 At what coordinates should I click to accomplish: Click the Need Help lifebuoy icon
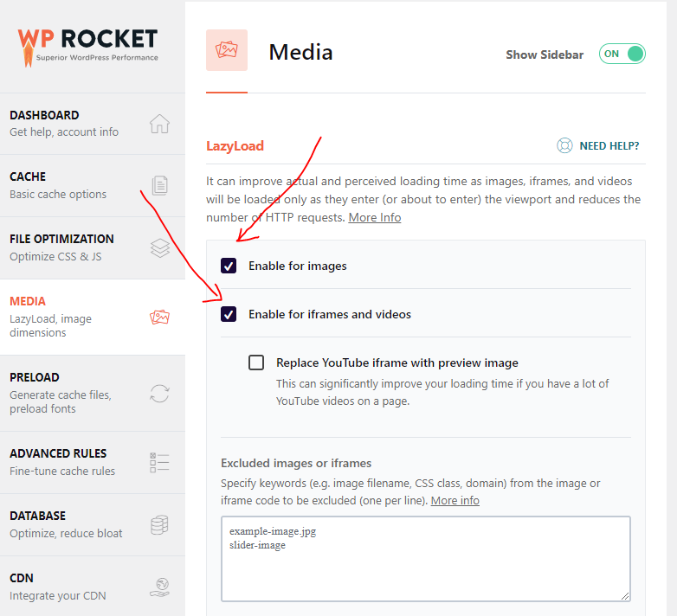pos(564,146)
